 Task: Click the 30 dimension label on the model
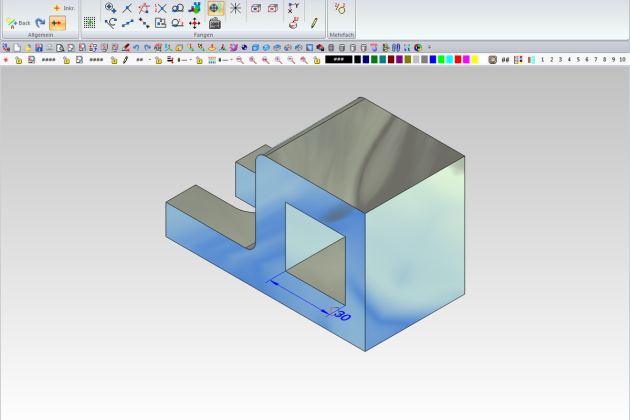[342, 315]
